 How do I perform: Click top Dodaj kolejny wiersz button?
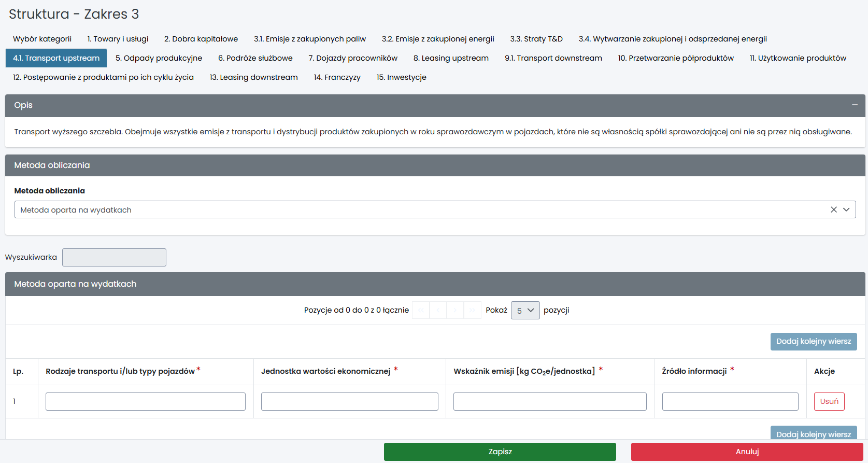(813, 341)
